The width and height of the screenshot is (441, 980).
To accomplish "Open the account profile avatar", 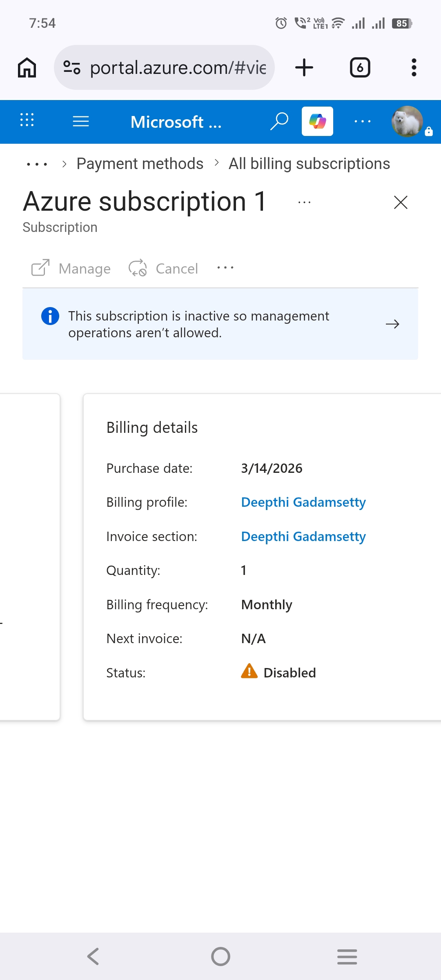I will click(407, 121).
